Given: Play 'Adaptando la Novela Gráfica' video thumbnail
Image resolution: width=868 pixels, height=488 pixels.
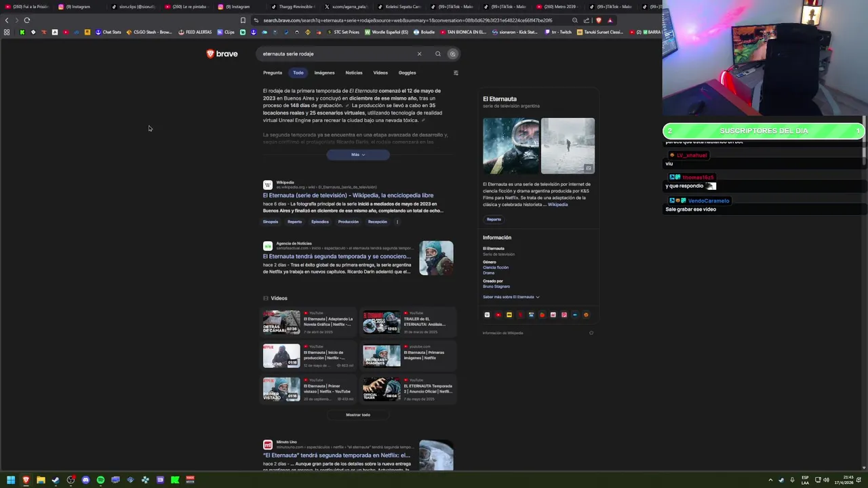Looking at the screenshot, I should pos(281,322).
